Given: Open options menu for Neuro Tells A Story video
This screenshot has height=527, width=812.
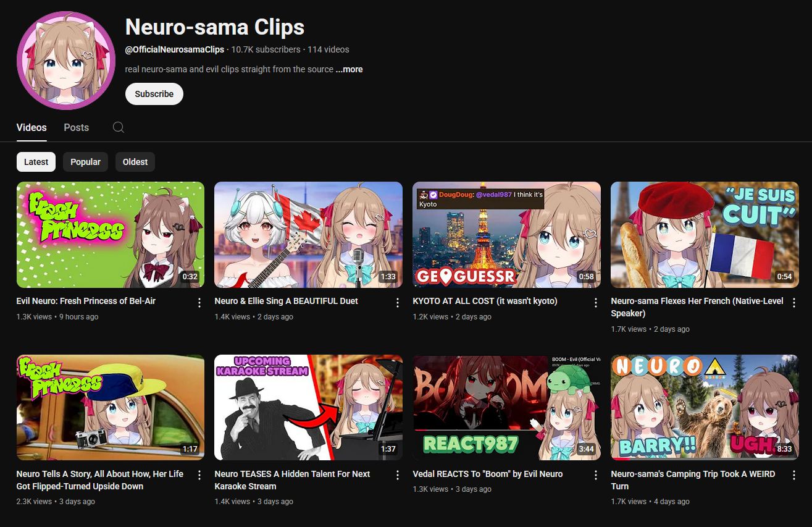Looking at the screenshot, I should (x=199, y=475).
